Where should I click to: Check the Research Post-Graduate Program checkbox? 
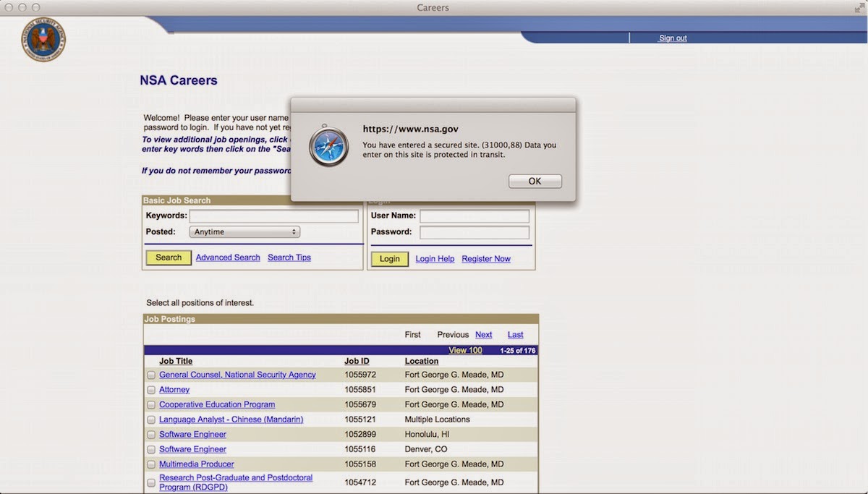click(151, 482)
